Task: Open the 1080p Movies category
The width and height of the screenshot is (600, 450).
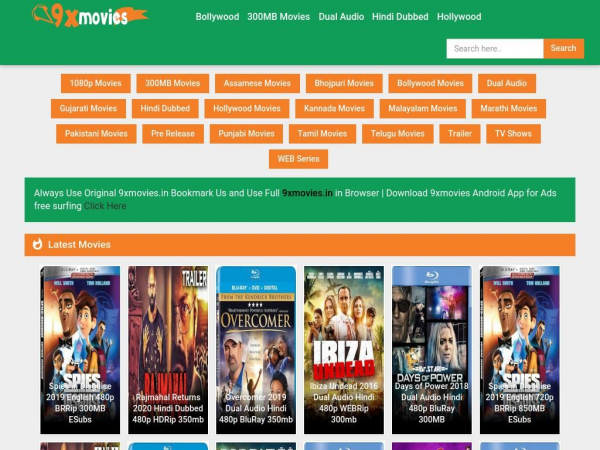Action: [x=95, y=84]
